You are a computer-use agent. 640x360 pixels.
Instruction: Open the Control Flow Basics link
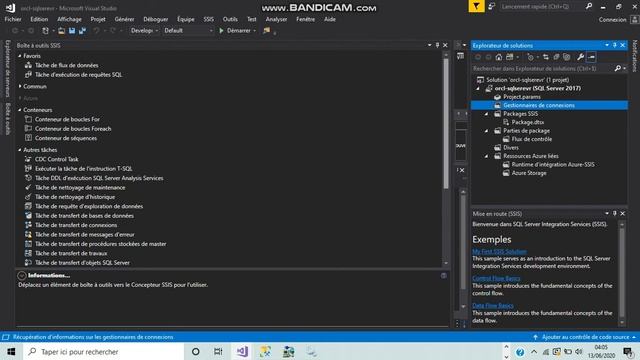[496, 278]
